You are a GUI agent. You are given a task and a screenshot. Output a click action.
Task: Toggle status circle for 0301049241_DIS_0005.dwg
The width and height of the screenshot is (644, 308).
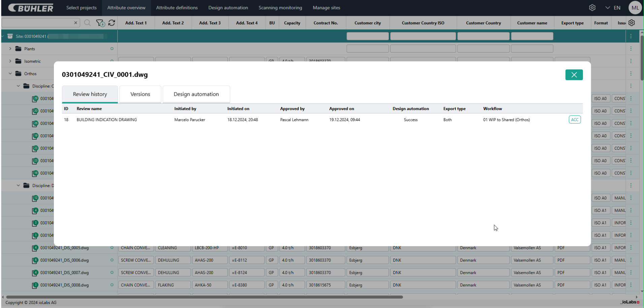coord(112,248)
